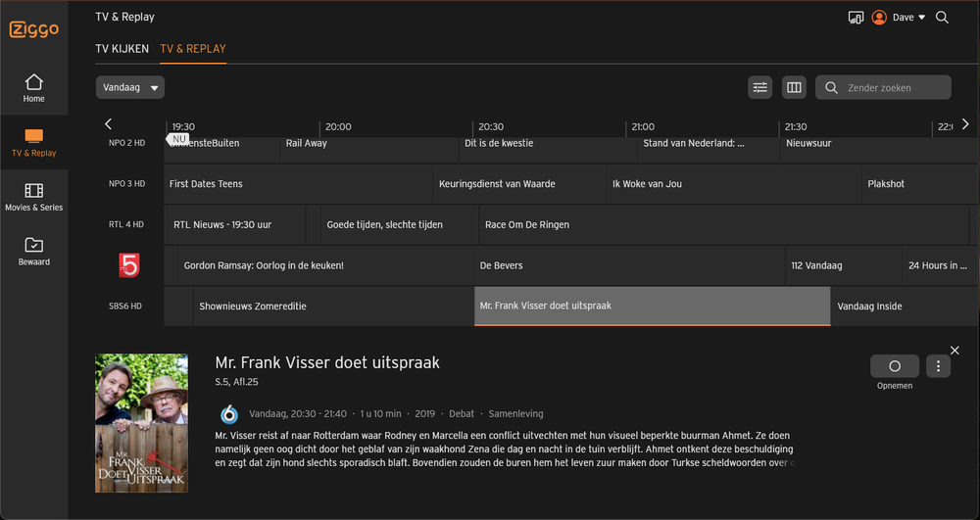Open the Dave account dropdown arrow

(x=921, y=18)
